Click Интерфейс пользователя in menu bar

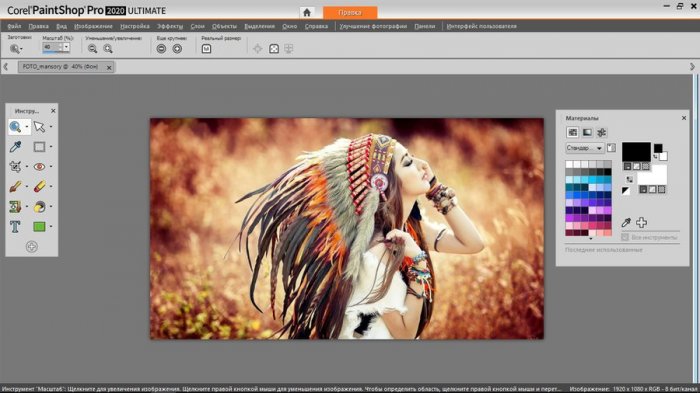pos(481,26)
